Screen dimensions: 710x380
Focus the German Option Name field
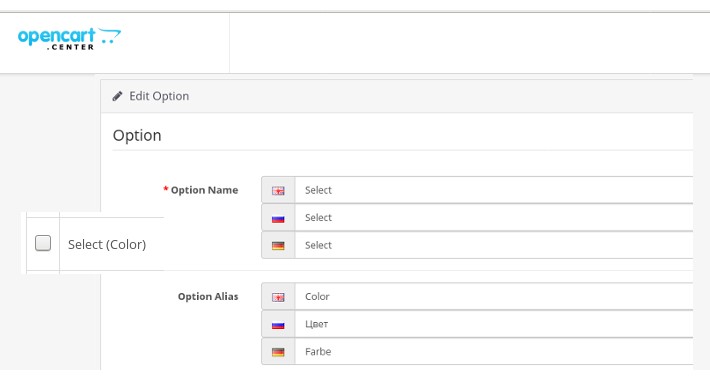coord(494,245)
